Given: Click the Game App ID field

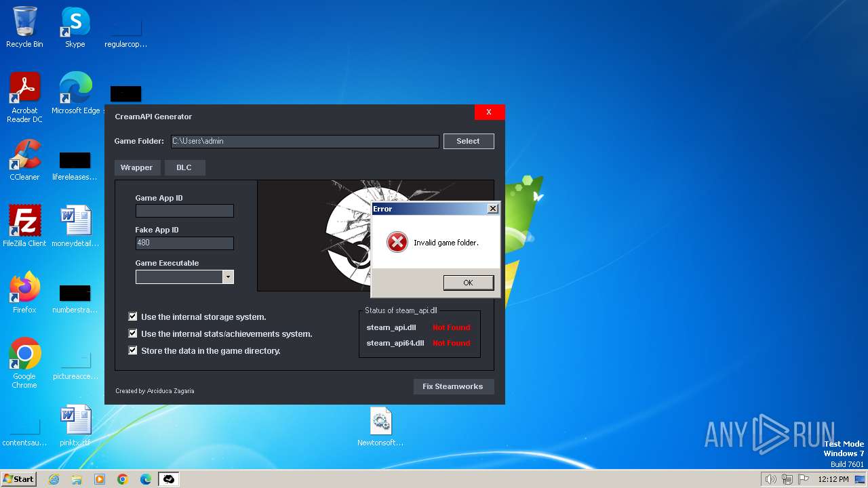Looking at the screenshot, I should point(184,211).
